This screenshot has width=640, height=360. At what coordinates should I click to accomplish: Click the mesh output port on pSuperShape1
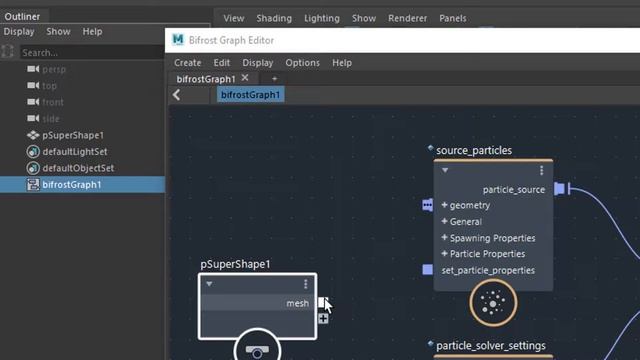(322, 302)
